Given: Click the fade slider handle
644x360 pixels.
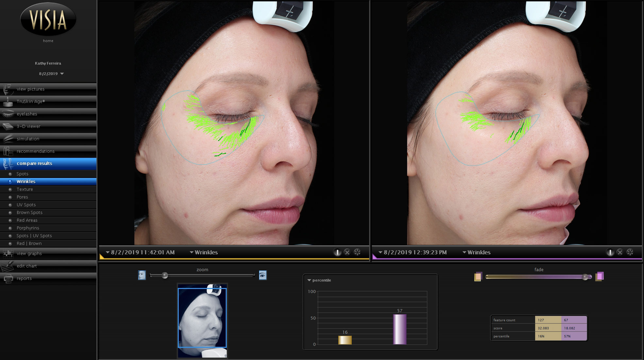Looking at the screenshot, I should coord(585,277).
